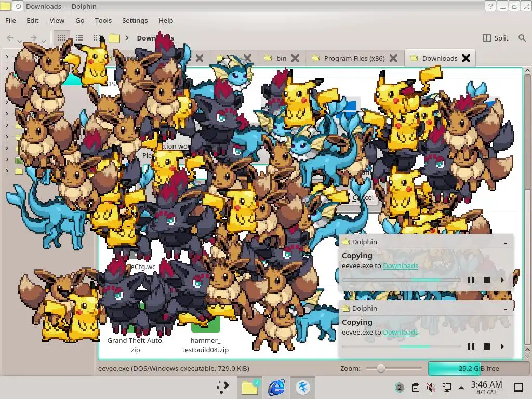Switch to Icons view mode
The height and width of the screenshot is (399, 532).
pyautogui.click(x=62, y=38)
